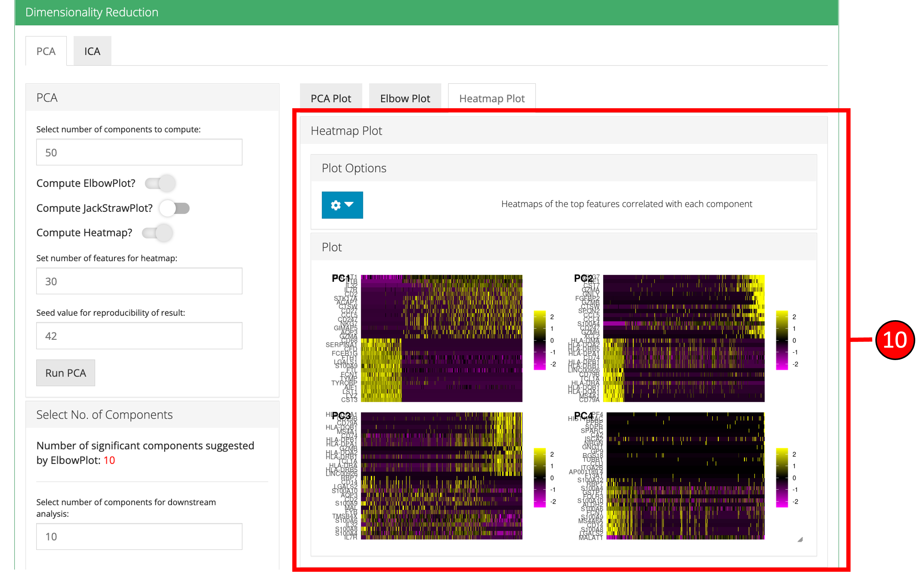Viewport: 924px width, 572px height.
Task: Click the PC4 heatmap panel
Action: 685,476
